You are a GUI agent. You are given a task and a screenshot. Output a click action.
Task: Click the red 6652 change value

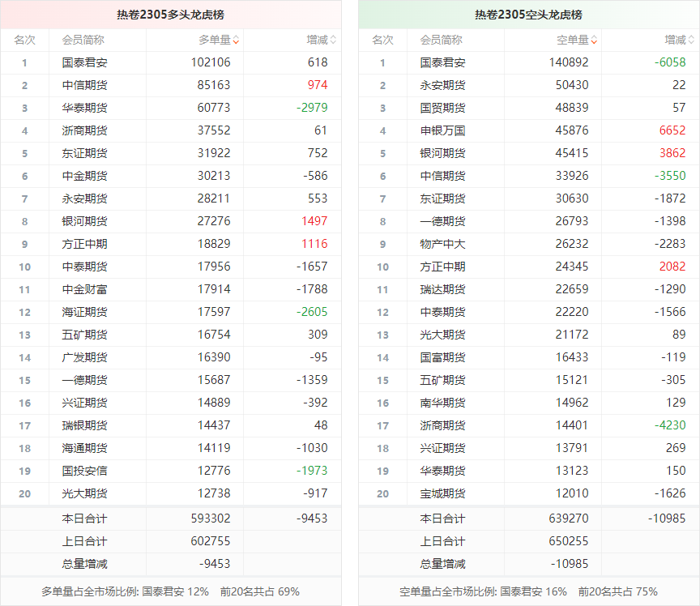click(x=672, y=130)
